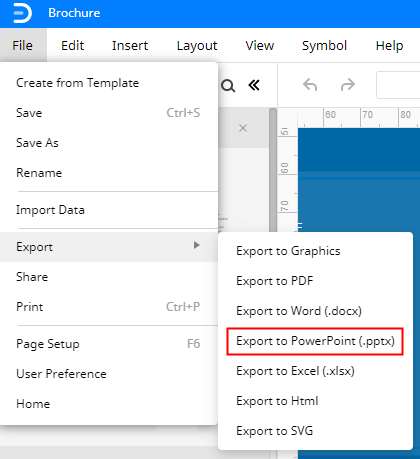Collapse the left panel with double-chevron
Image resolution: width=420 pixels, height=459 pixels.
pyautogui.click(x=254, y=85)
